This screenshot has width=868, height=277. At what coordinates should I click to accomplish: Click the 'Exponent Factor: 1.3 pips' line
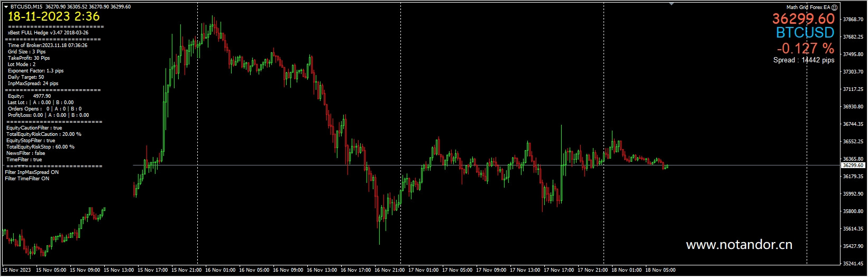pos(35,71)
